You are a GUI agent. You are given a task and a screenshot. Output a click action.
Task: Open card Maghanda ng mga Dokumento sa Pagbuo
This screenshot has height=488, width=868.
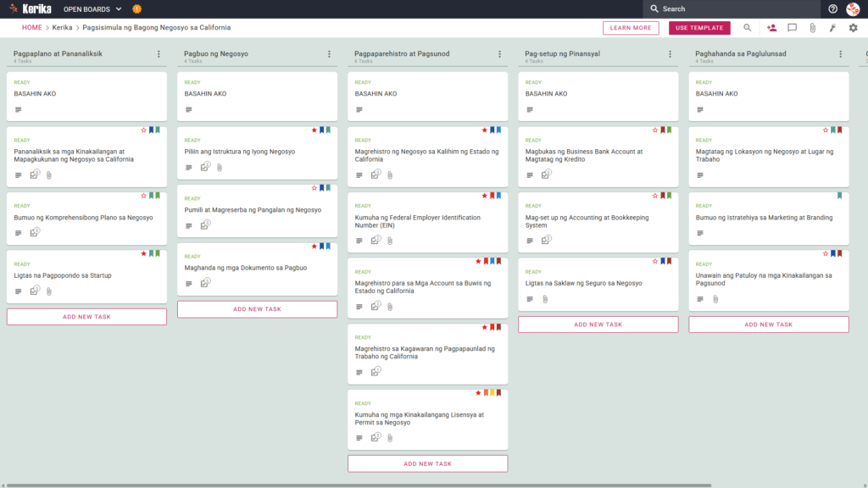(257, 269)
